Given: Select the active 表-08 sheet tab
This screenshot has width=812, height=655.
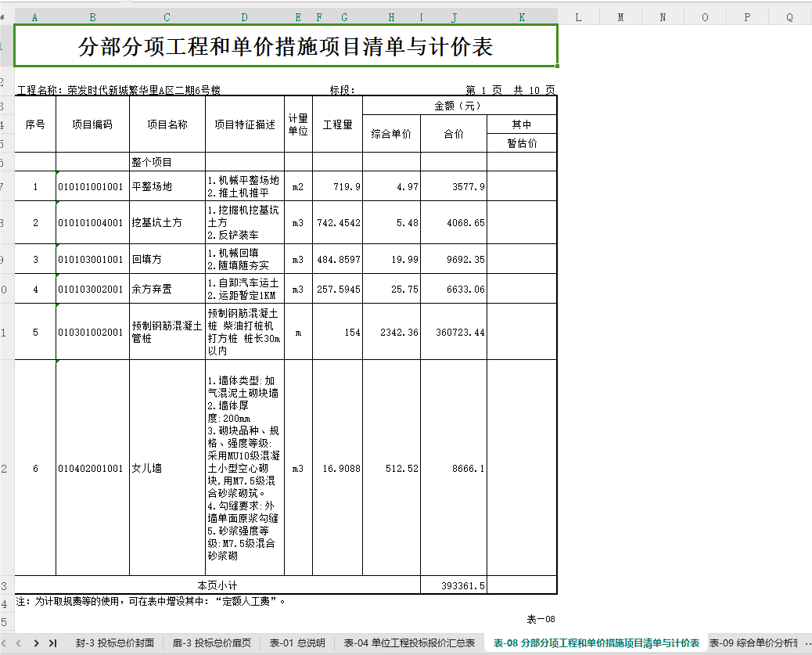Looking at the screenshot, I should 596,643.
